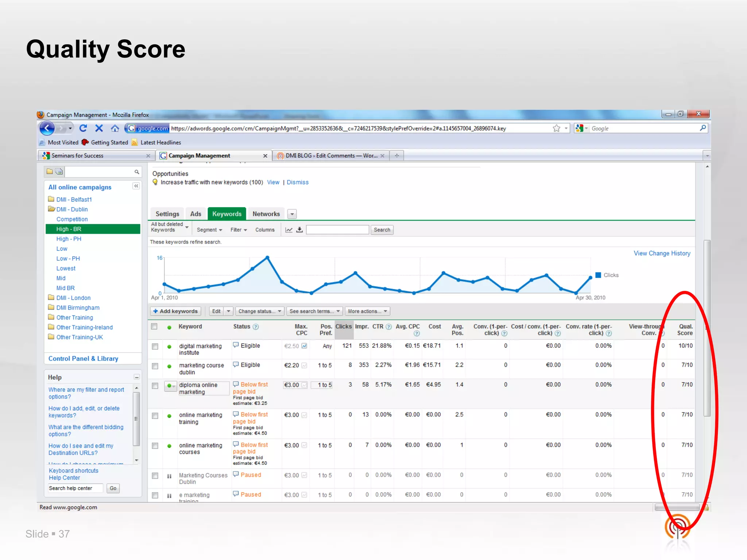Click the Conv. rate help icon
Screen dimensions: 747x560
click(609, 333)
